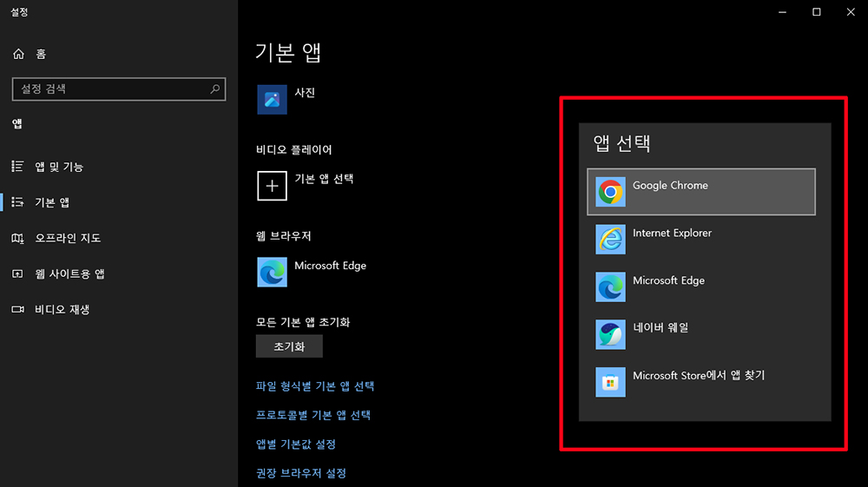Click the 사진 default app label
868x487 pixels.
[x=305, y=92]
